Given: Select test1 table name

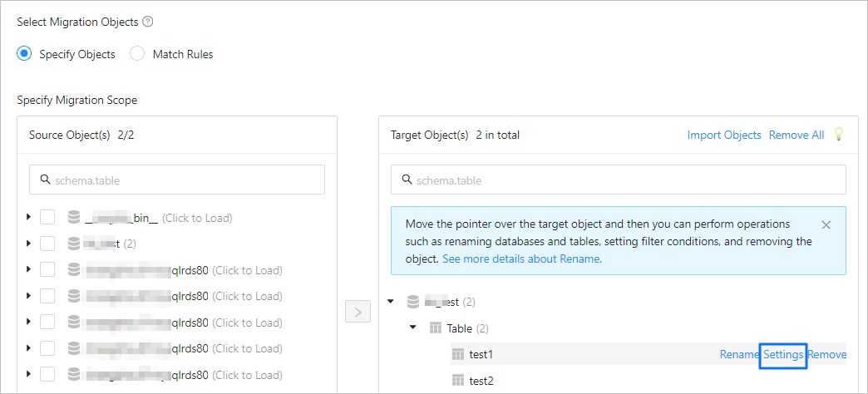Looking at the screenshot, I should click(x=481, y=354).
